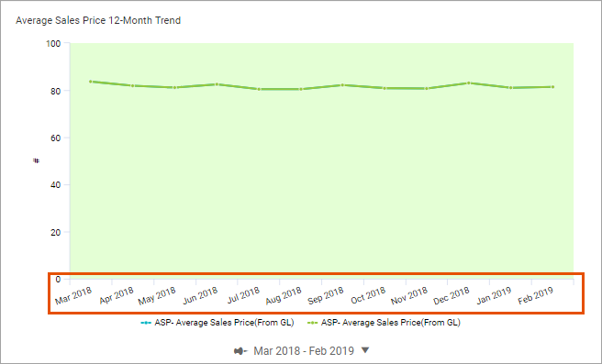The image size is (602, 364).
Task: Click the 'Aug 2018' x-axis label
Action: 284,296
